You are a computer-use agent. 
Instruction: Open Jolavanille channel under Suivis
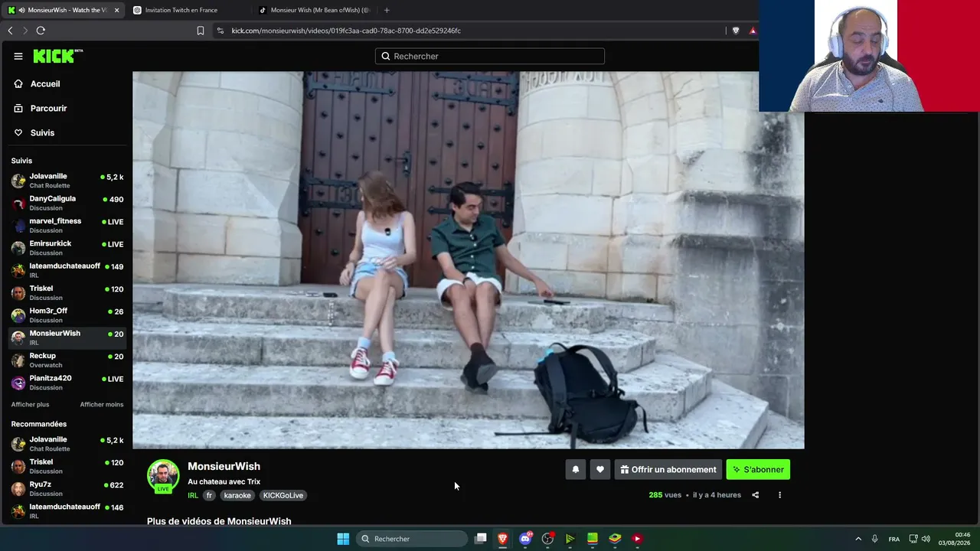click(67, 181)
